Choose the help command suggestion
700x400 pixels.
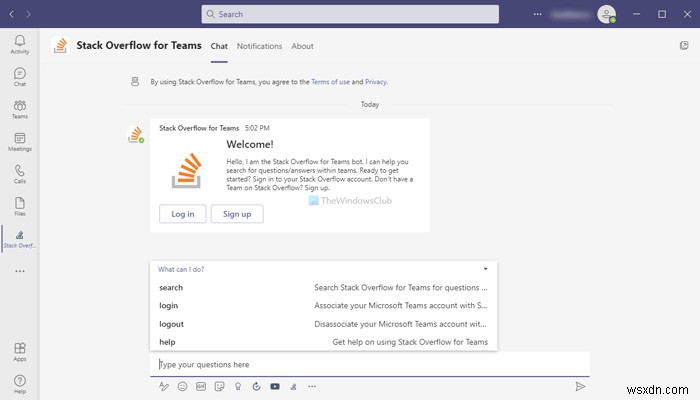[323, 342]
